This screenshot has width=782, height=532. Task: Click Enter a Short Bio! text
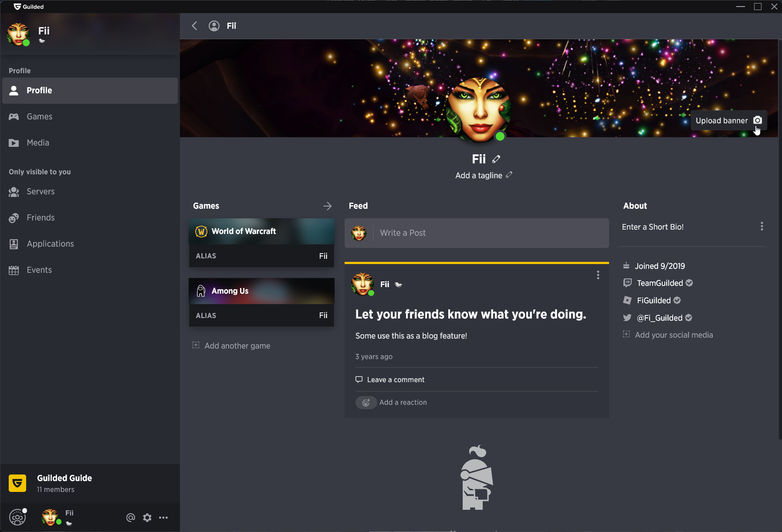(x=653, y=227)
